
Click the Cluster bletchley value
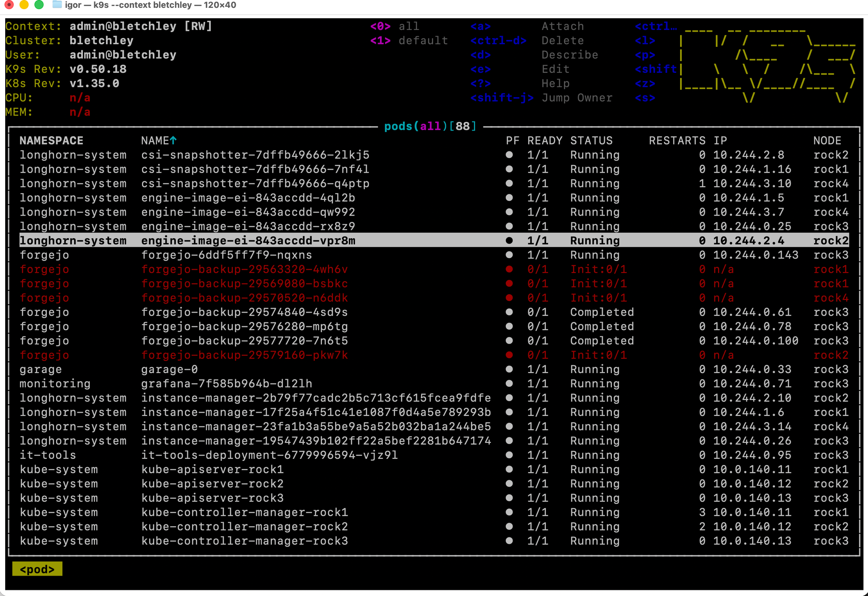(x=102, y=41)
